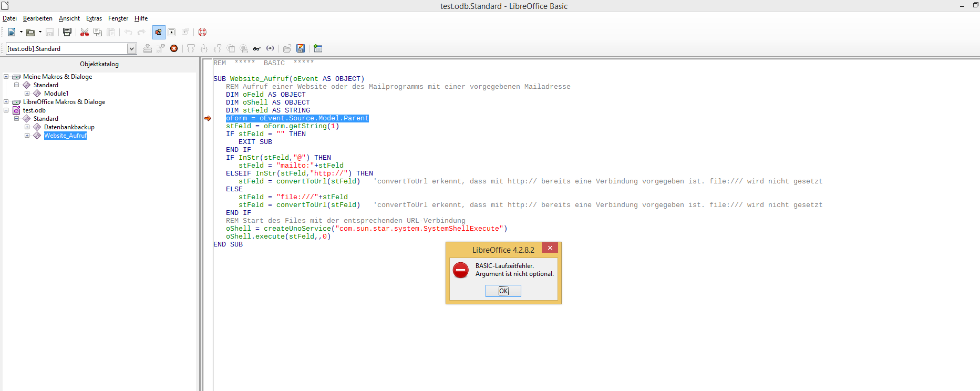
Task: Open the New document dropdown arrow
Action: (x=21, y=32)
